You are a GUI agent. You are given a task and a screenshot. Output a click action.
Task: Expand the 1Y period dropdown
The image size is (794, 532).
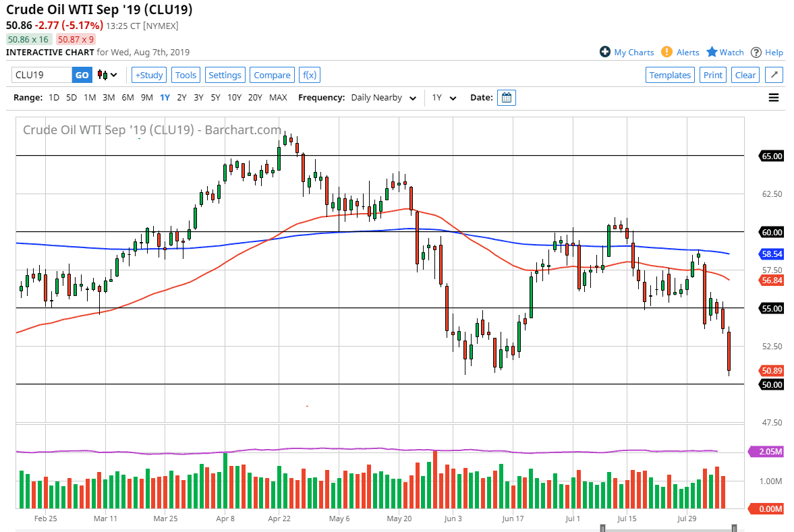[x=443, y=97]
